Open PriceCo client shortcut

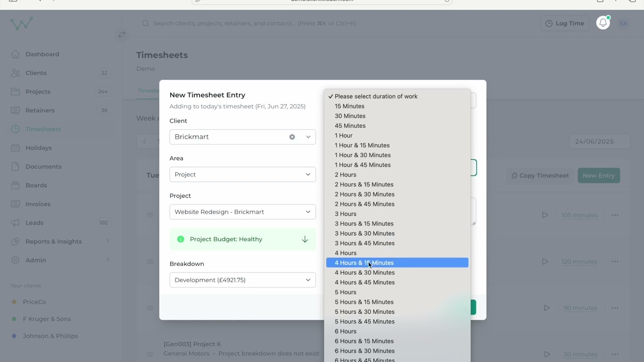pyautogui.click(x=34, y=302)
